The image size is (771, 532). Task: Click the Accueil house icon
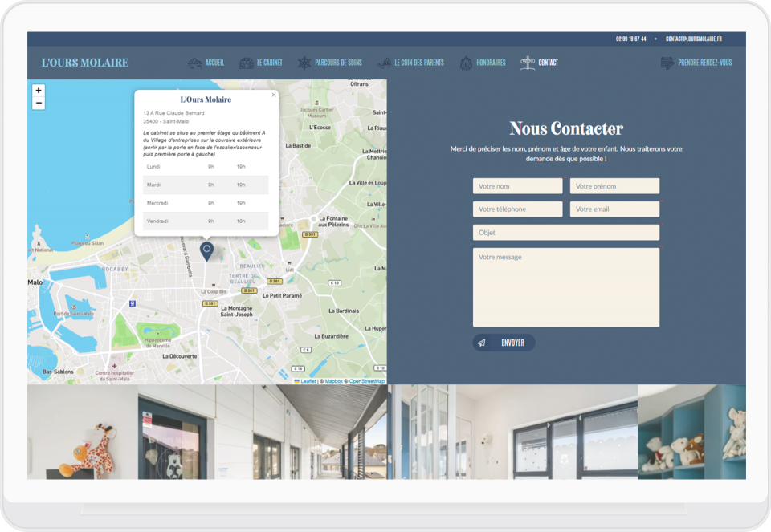(194, 63)
